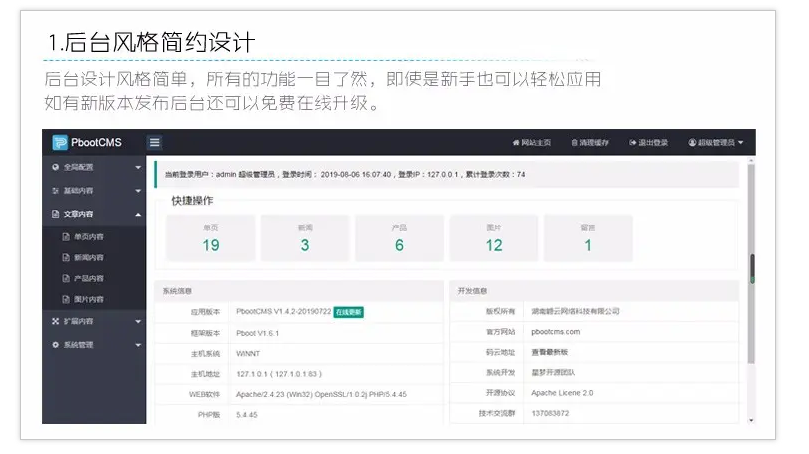Screen dimensions: 809x454
Task: Open the 图片 card showing 12
Action: tap(494, 238)
